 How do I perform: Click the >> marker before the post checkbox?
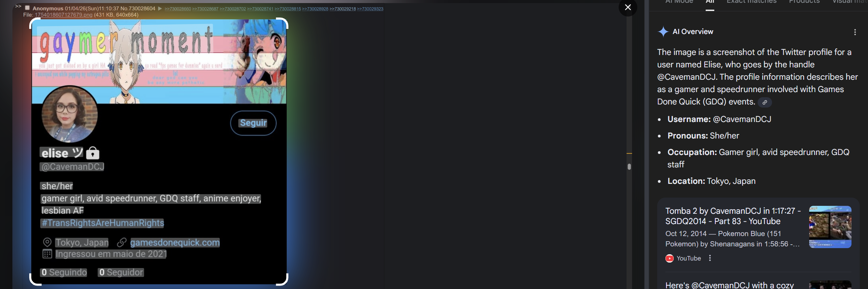coord(18,6)
